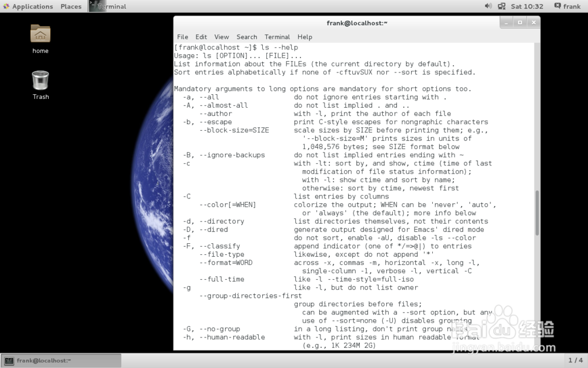588x368 pixels.
Task: Click the '-A, --almost-all' option text
Action: coord(215,105)
